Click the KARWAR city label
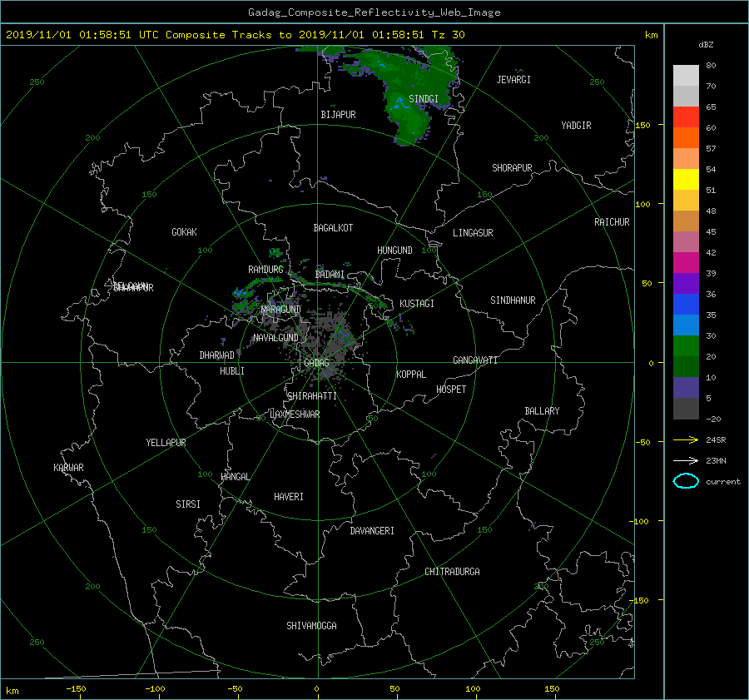This screenshot has width=749, height=700. point(68,468)
